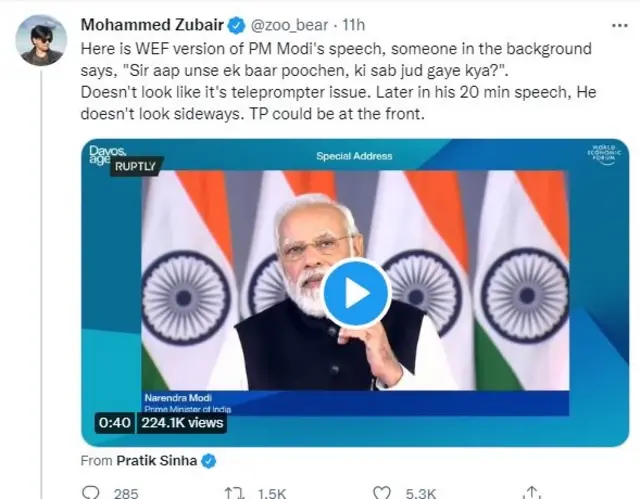Click the reply speech bubble icon
The height and width of the screenshot is (499, 640).
(91, 492)
